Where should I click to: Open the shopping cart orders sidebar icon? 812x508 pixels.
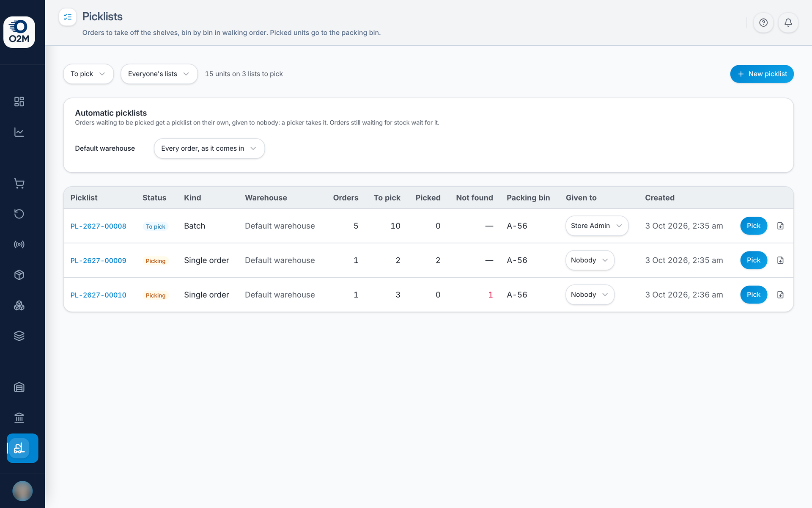point(19,183)
